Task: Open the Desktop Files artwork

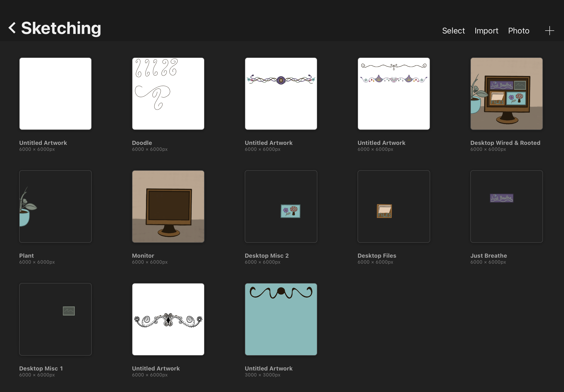Action: point(393,206)
